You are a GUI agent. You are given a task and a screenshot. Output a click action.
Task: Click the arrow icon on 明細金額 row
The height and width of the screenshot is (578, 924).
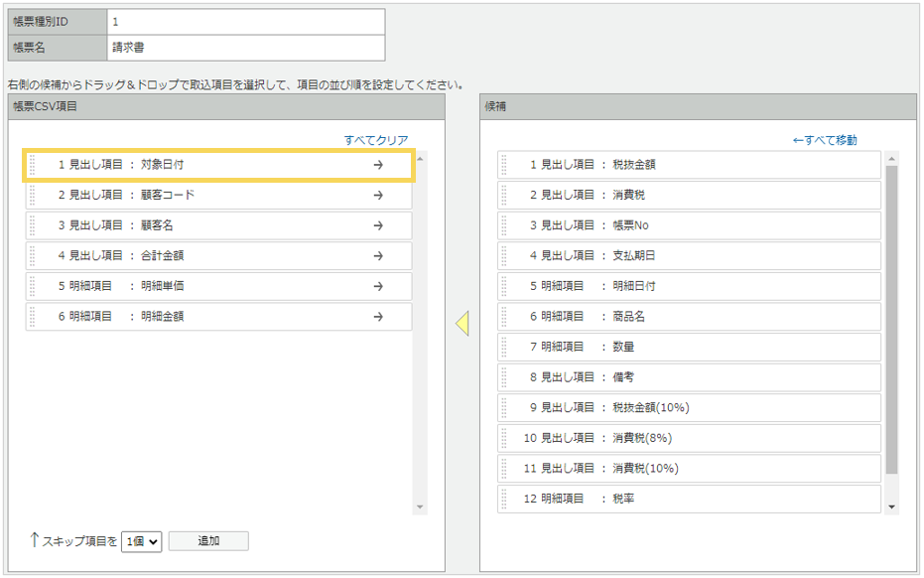pyautogui.click(x=378, y=317)
